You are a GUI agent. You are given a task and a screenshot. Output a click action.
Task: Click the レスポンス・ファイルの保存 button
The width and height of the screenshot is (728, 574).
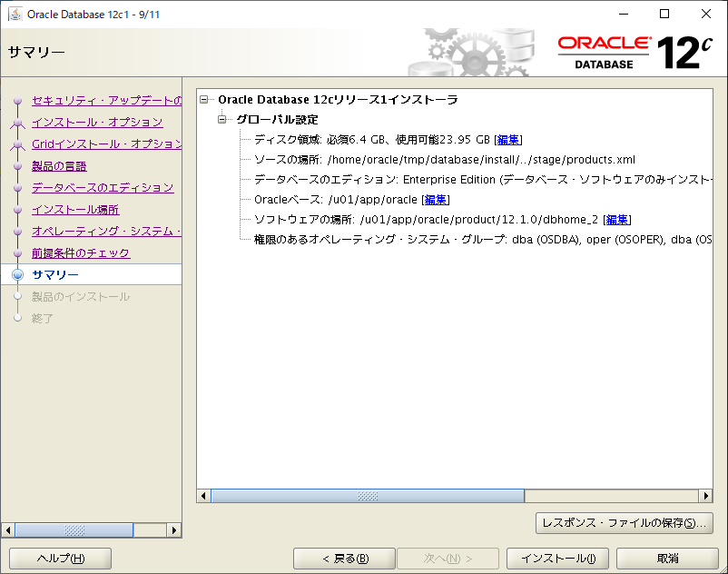pos(624,523)
